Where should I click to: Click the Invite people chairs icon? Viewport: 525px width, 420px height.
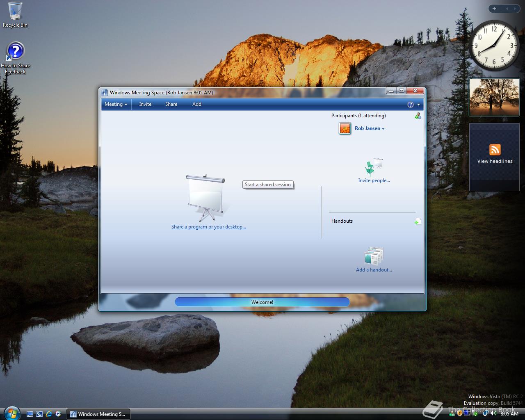tap(374, 167)
